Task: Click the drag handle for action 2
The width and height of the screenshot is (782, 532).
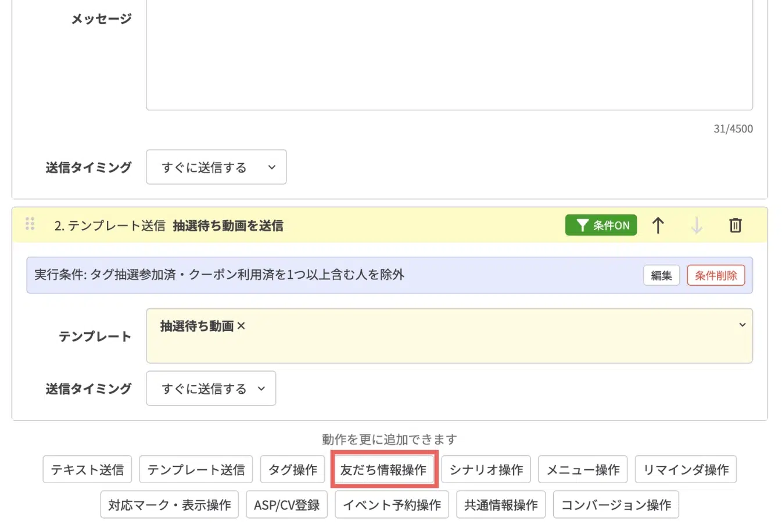Action: [30, 224]
